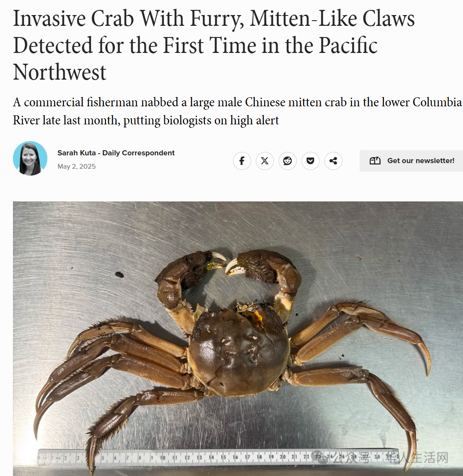Click the Sarah Kuta author name
Viewport: 463px width, 476px height.
tap(77, 153)
